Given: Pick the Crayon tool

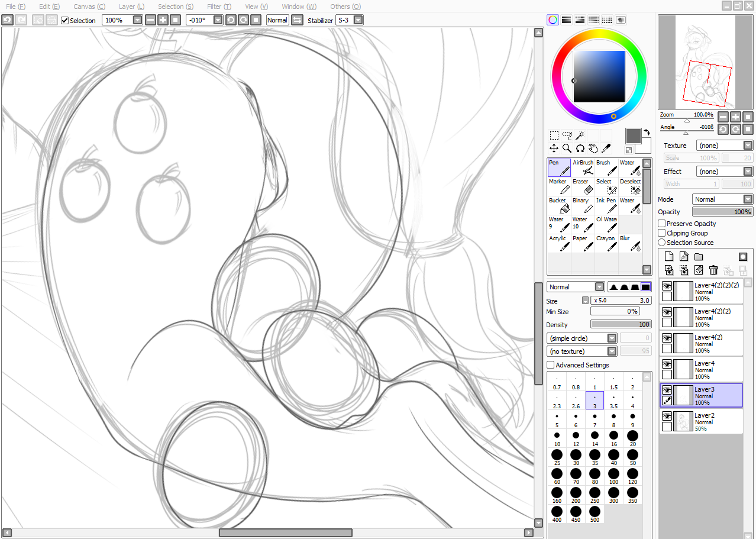Looking at the screenshot, I should tap(606, 244).
